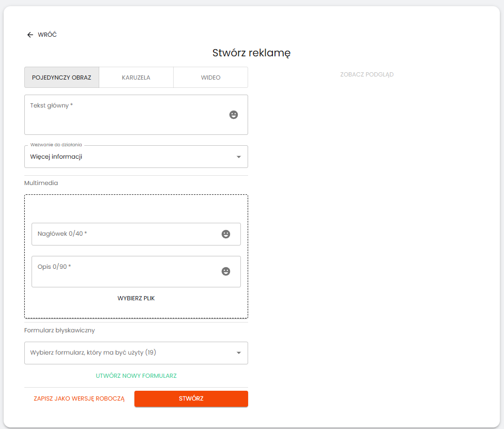The image size is (504, 429).
Task: Switch to the Wideo tab
Action: pyautogui.click(x=210, y=78)
